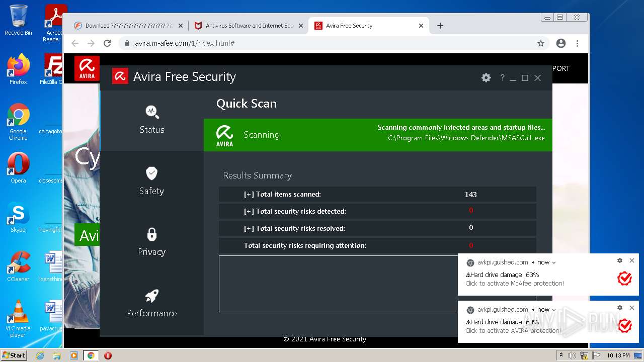The width and height of the screenshot is (644, 362).
Task: Click the Results Summary label
Action: [258, 175]
